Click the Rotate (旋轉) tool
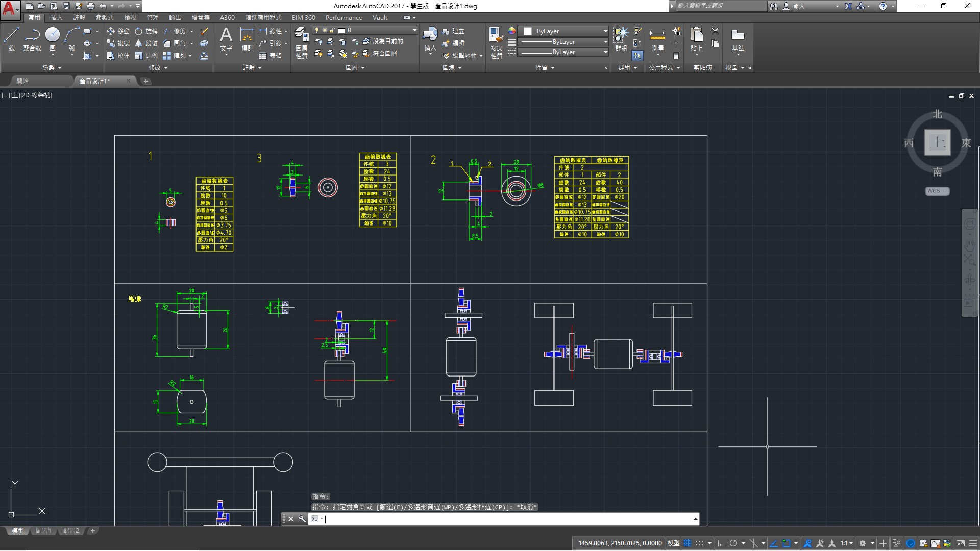This screenshot has width=980, height=551. [x=146, y=31]
